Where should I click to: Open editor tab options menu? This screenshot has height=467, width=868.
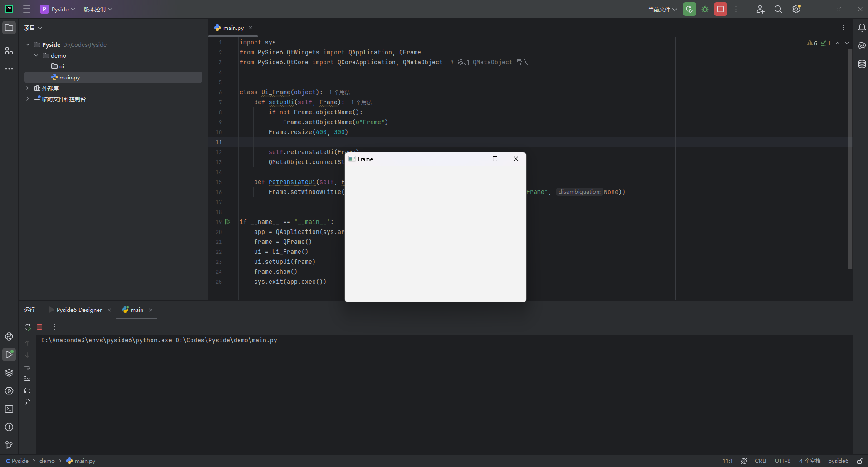[844, 28]
